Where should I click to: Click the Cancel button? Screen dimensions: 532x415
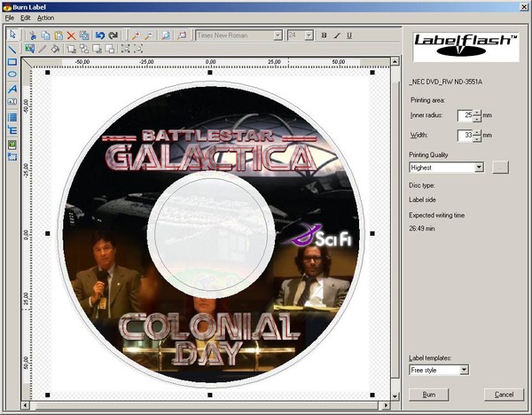[x=504, y=395]
